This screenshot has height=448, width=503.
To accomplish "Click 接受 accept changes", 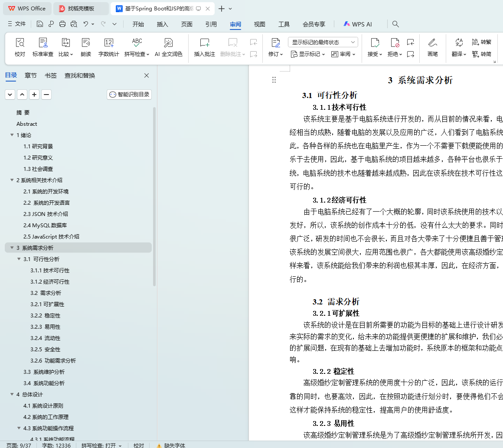I will [375, 47].
